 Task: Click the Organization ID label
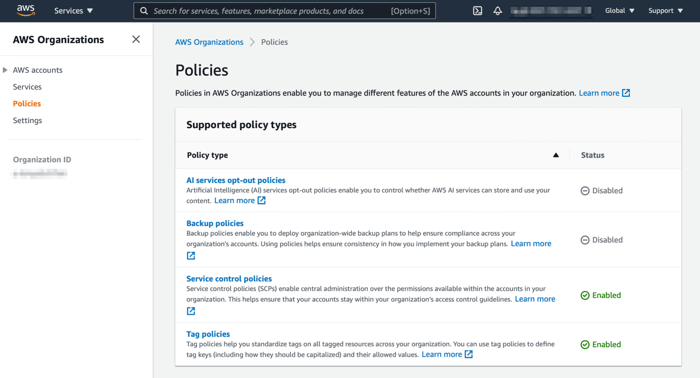pyautogui.click(x=42, y=159)
